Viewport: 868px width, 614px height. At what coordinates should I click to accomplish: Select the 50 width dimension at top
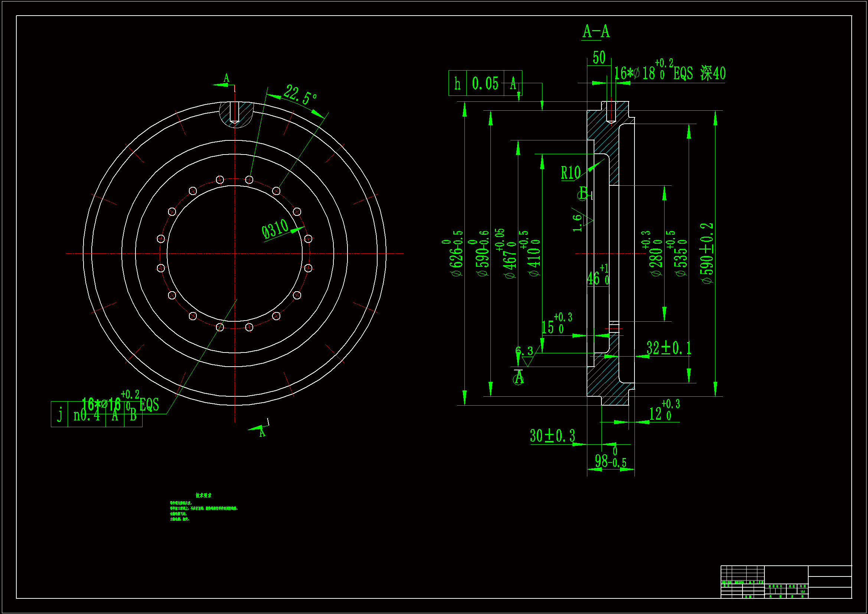coord(599,58)
